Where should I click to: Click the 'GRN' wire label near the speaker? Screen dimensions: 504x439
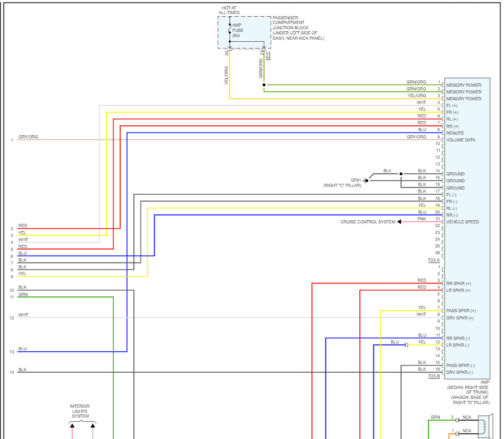point(435,417)
